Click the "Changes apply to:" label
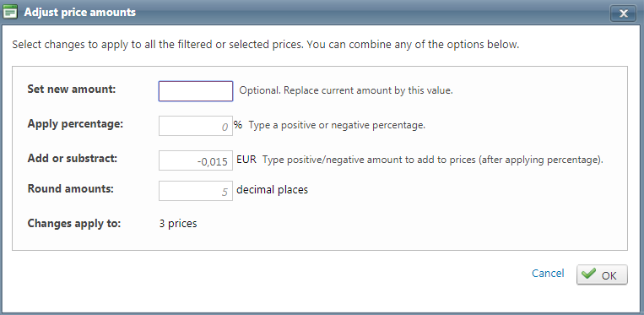644x315 pixels. click(74, 224)
